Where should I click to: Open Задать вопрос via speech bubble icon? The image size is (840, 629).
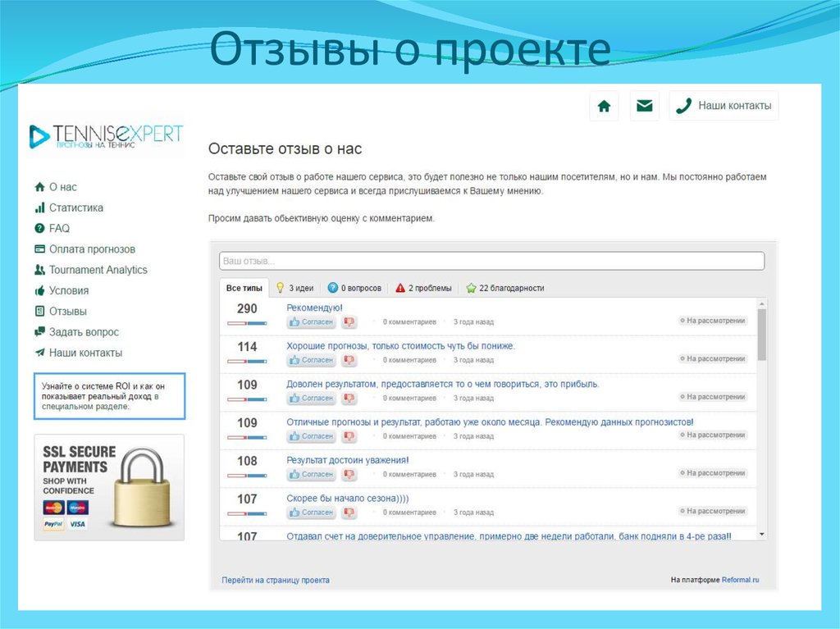point(39,331)
